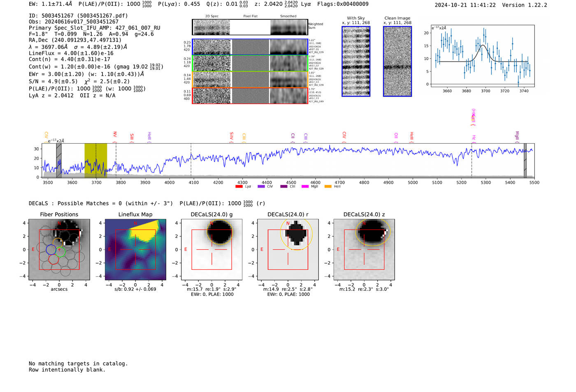
Task: Click the 2024-10-21 11:41:22 timestamp
Action: coord(465,5)
